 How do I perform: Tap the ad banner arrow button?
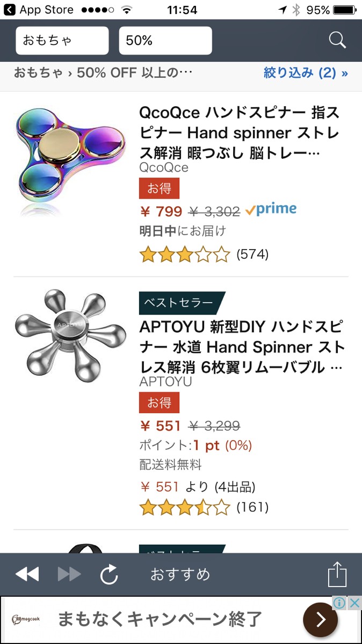click(320, 620)
